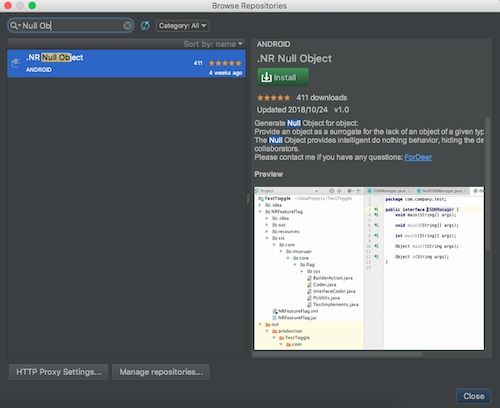Click into the plugin search text field

tap(71, 26)
